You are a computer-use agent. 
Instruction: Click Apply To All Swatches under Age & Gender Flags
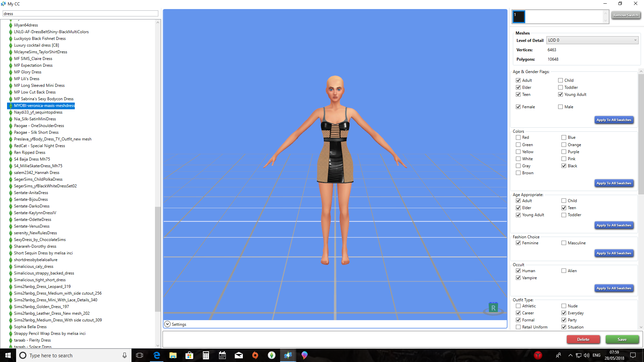614,120
